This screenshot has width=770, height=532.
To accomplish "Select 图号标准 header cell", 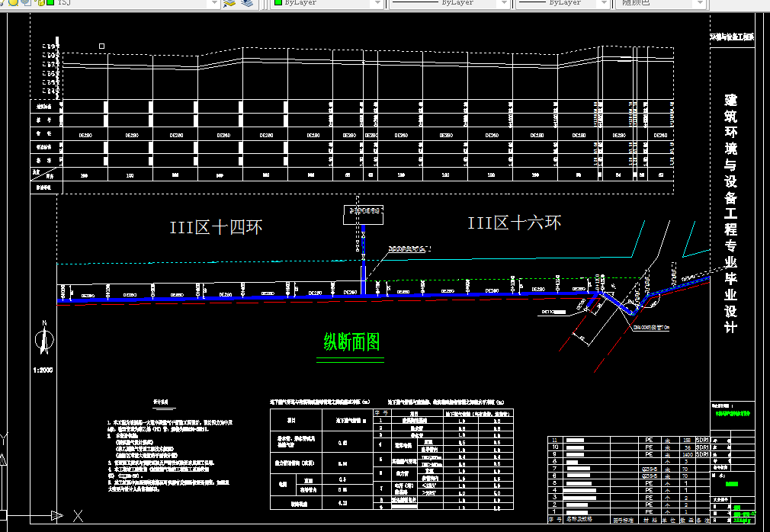I will 624,520.
